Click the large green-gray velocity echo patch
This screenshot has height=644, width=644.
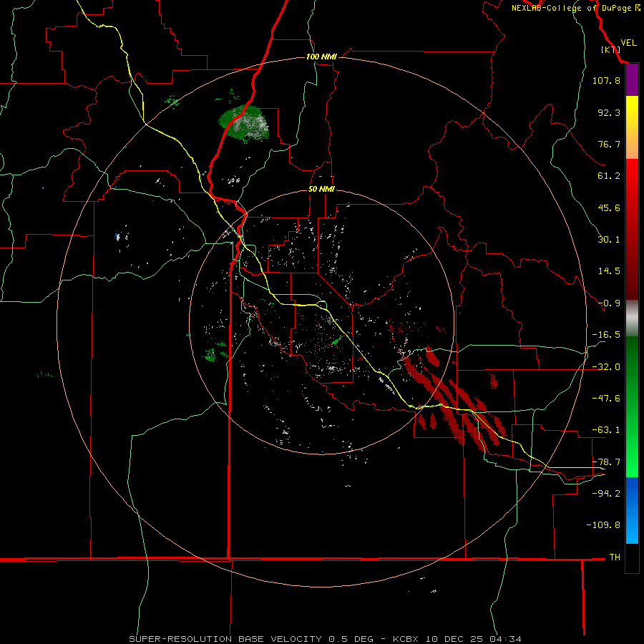[245, 123]
